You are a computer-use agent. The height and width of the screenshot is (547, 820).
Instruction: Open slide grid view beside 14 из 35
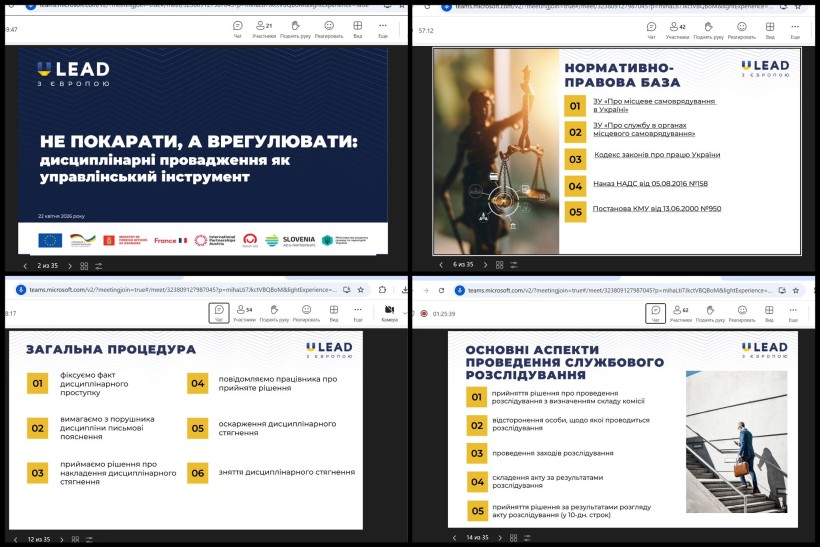514,538
